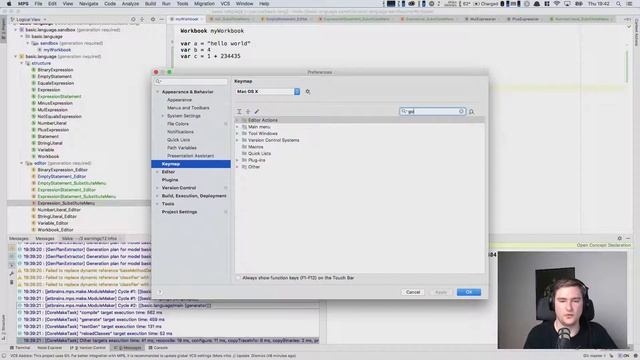Open the Mac OS X keymap dropdown
Image resolution: width=640 pixels, height=360 pixels.
pos(267,91)
